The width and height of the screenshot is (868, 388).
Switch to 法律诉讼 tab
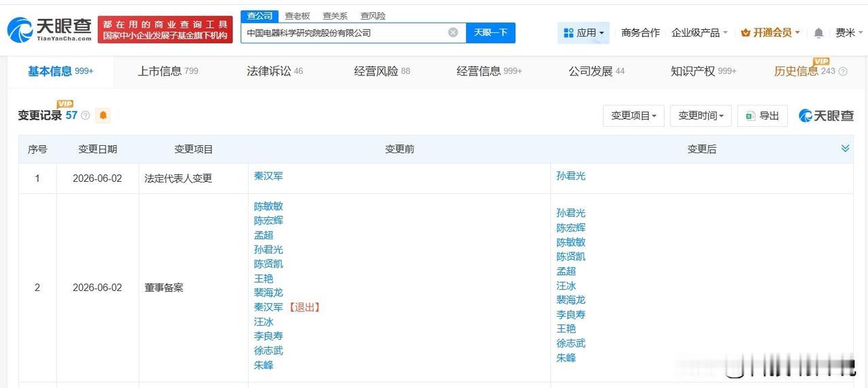pyautogui.click(x=274, y=71)
